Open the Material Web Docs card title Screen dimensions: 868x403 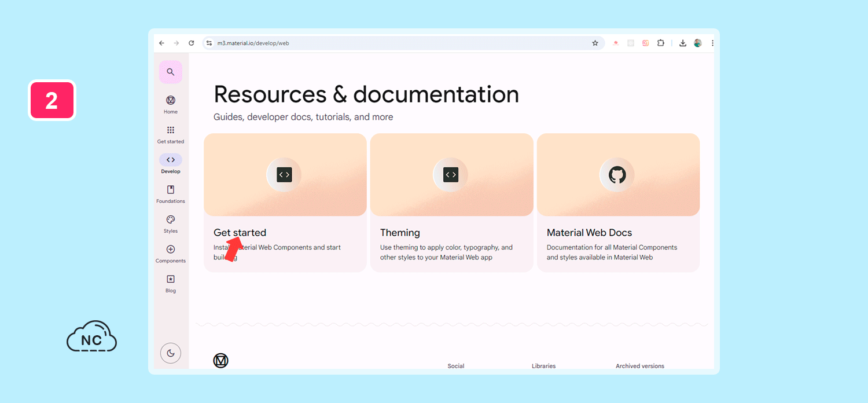(590, 233)
